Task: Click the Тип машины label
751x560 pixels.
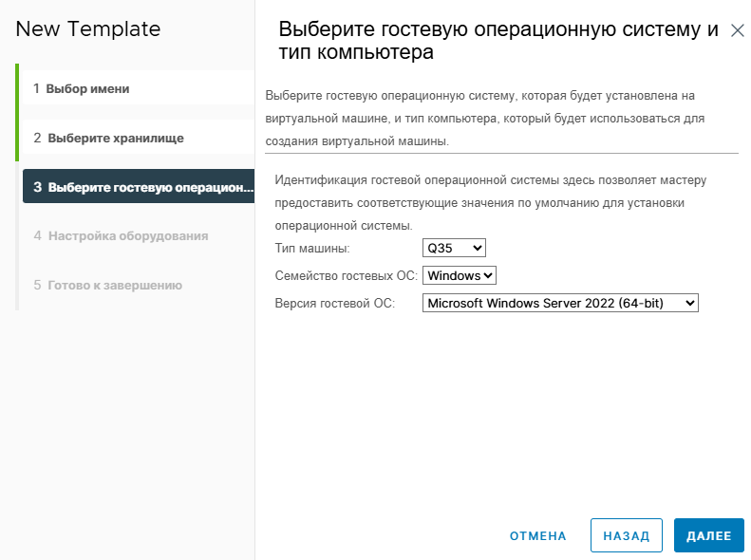Action: pyautogui.click(x=312, y=249)
